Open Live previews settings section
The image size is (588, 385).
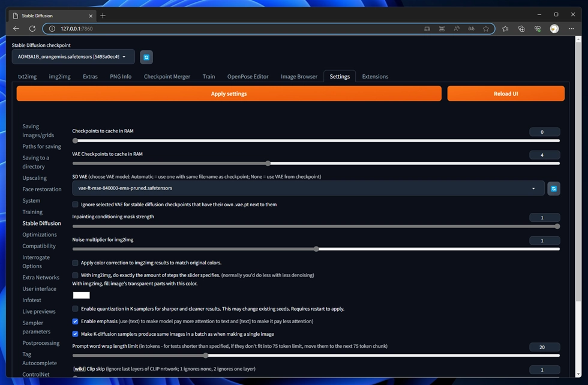pyautogui.click(x=39, y=311)
